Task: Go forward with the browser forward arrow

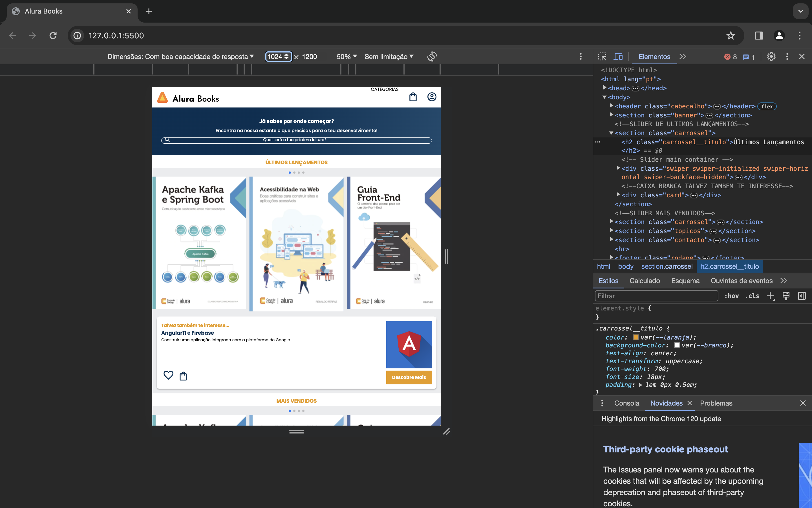Action: pyautogui.click(x=32, y=36)
